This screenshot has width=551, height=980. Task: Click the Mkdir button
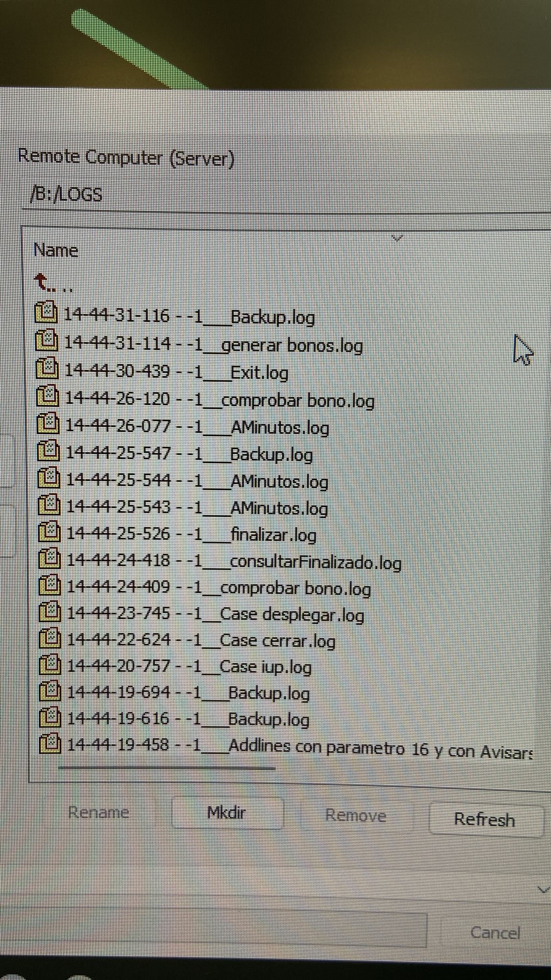click(227, 813)
